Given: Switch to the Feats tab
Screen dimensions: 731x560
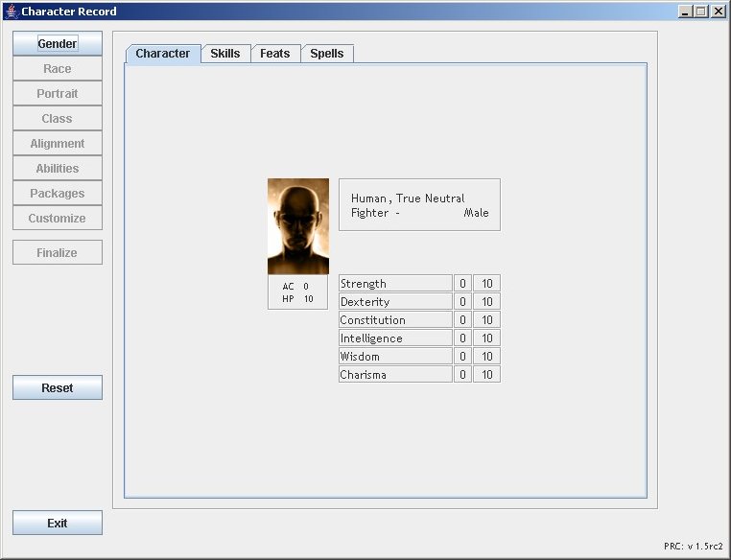Looking at the screenshot, I should click(x=275, y=54).
